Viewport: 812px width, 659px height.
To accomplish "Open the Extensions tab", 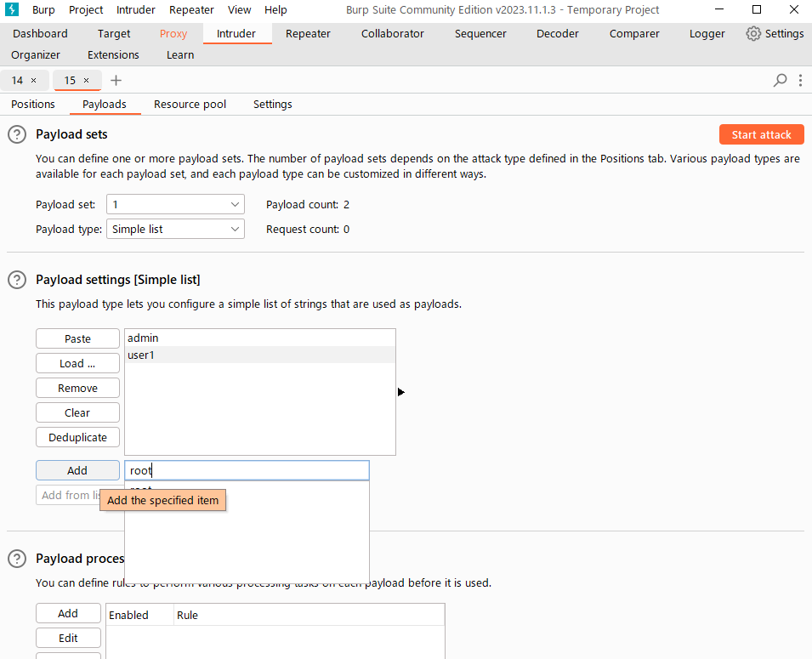I will (113, 55).
